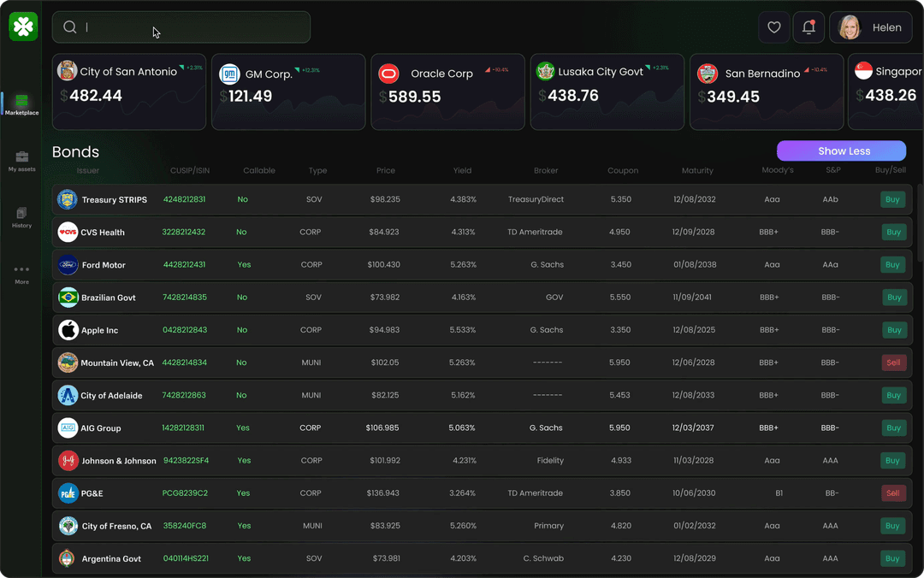
Task: Click CUSIP 358240FC8
Action: 185,526
